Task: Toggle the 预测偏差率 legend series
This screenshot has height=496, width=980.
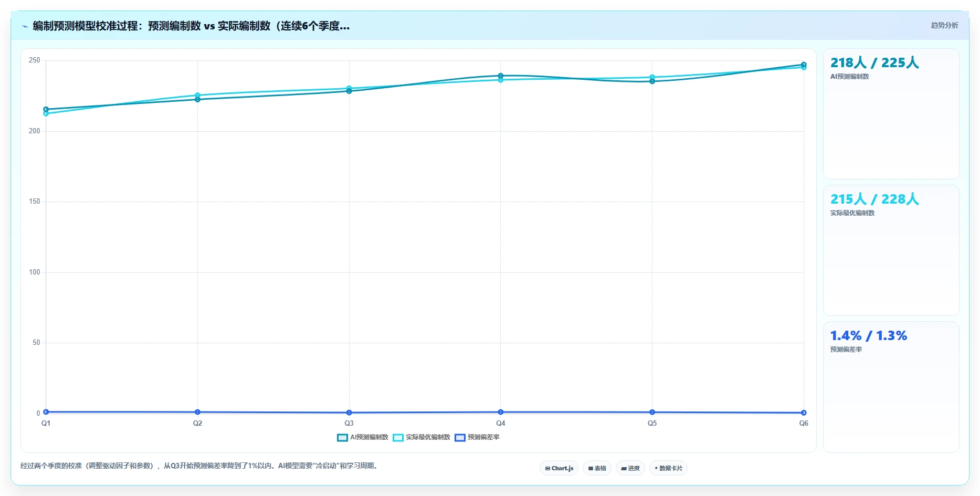Action: [477, 437]
